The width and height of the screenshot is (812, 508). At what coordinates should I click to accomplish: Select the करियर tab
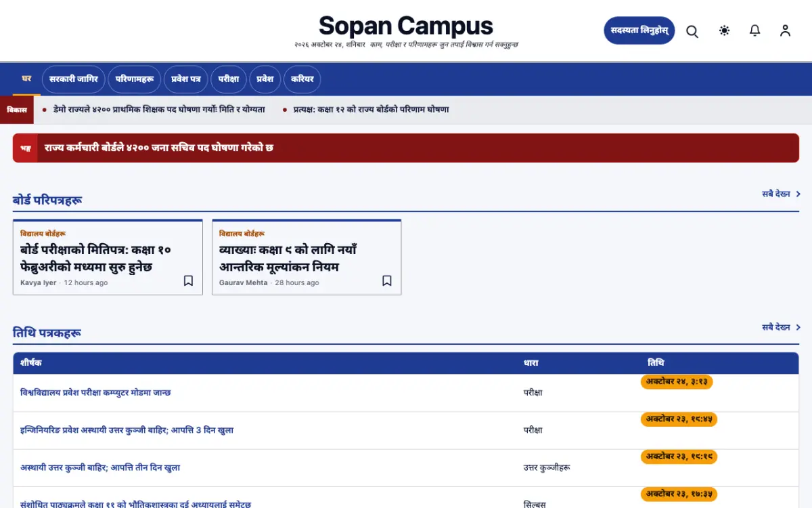[302, 79]
